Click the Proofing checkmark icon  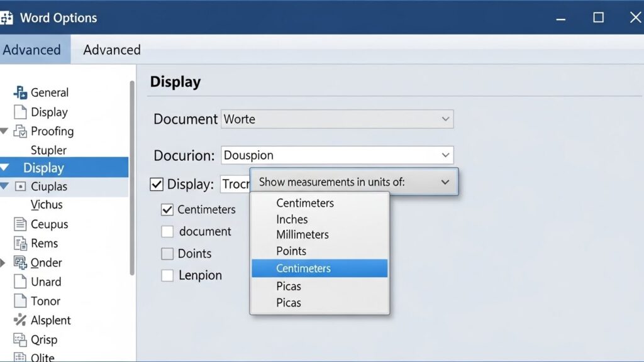(20, 131)
